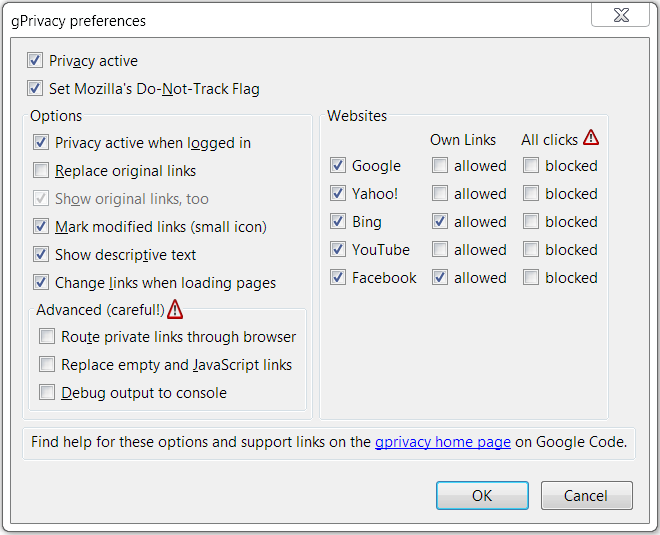660x535 pixels.
Task: Close the gPrivacy preferences dialog
Action: click(621, 15)
